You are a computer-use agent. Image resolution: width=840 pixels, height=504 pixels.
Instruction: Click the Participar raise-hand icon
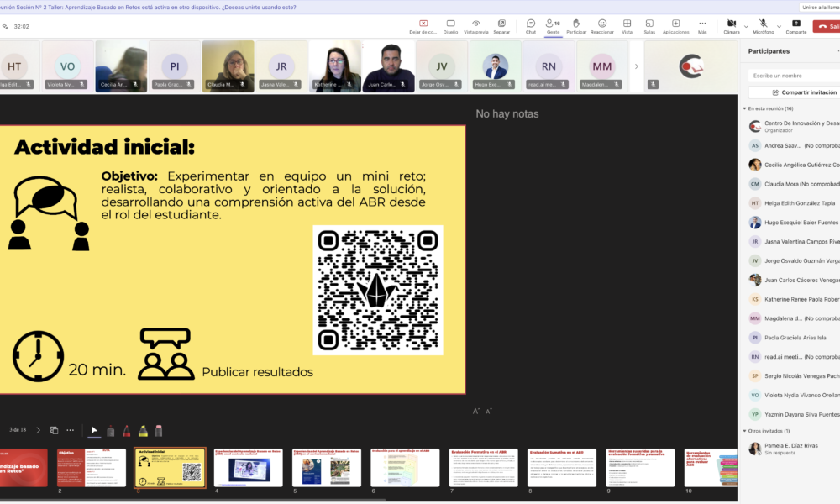pos(576,23)
